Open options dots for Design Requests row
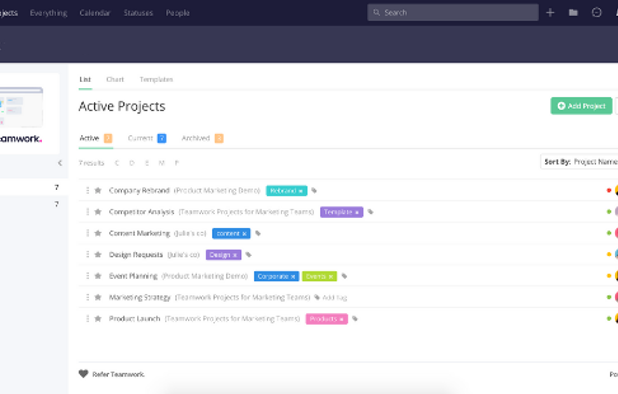The image size is (618, 394). [x=87, y=255]
